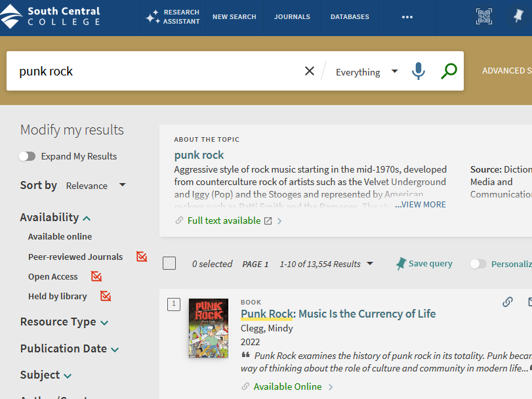532x399 pixels.
Task: Open the Everything search scope dropdown
Action: (367, 72)
